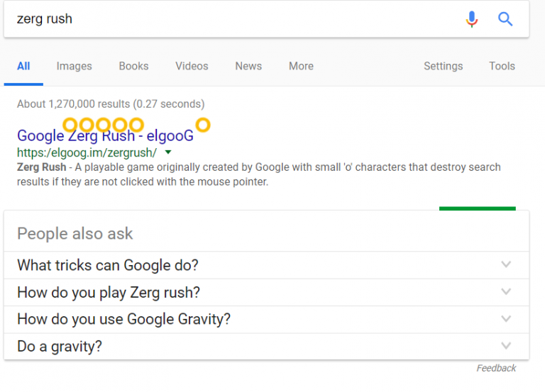Switch to the Images tab
Viewport: 545px width, 392px height.
pos(74,66)
